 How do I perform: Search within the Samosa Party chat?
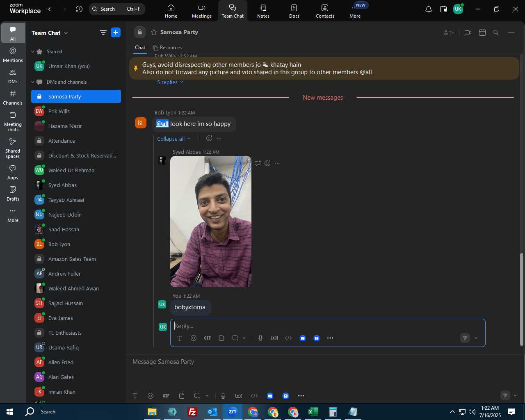pyautogui.click(x=496, y=32)
